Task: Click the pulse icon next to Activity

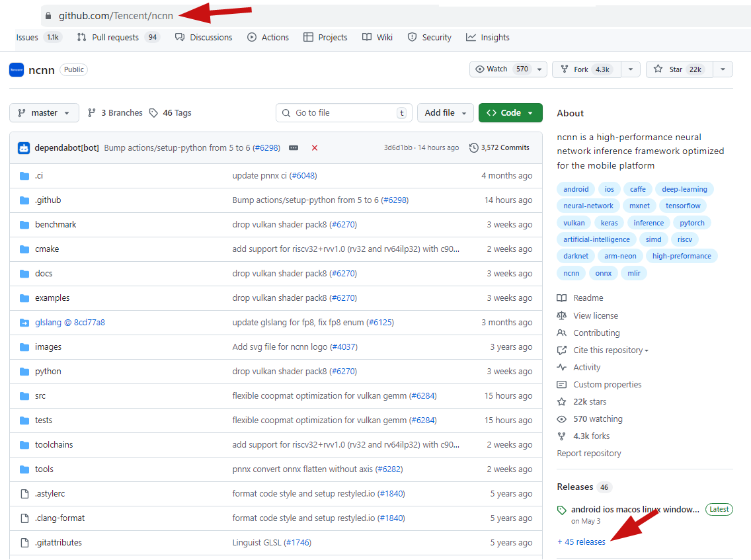Action: [x=562, y=368]
